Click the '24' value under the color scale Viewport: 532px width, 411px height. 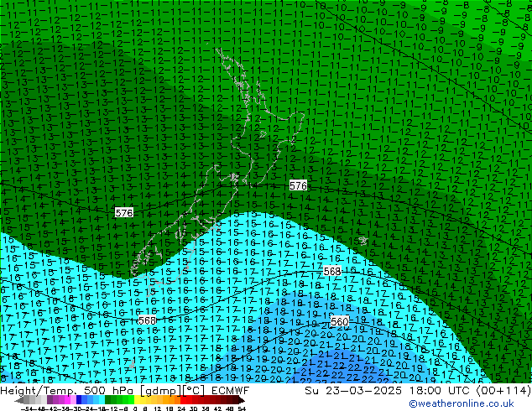(181, 408)
